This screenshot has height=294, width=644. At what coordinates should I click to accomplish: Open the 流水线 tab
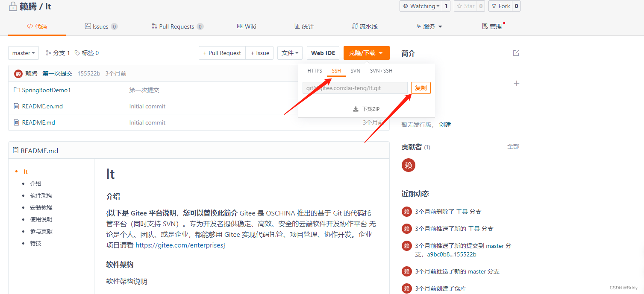click(365, 26)
